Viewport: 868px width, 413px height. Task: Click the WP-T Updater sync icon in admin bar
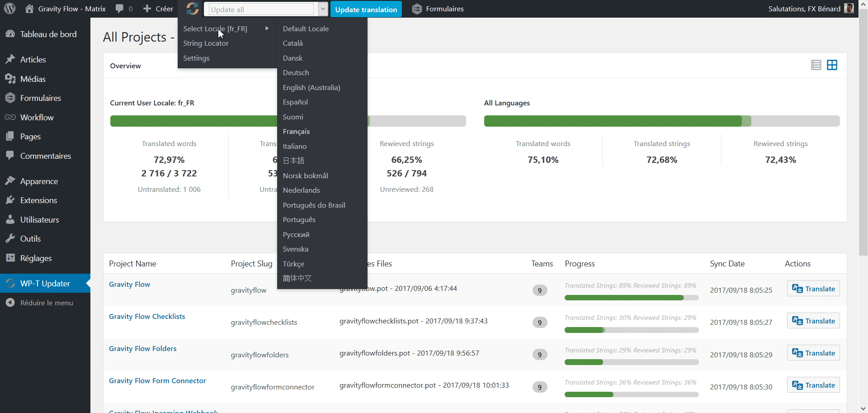[x=193, y=9]
